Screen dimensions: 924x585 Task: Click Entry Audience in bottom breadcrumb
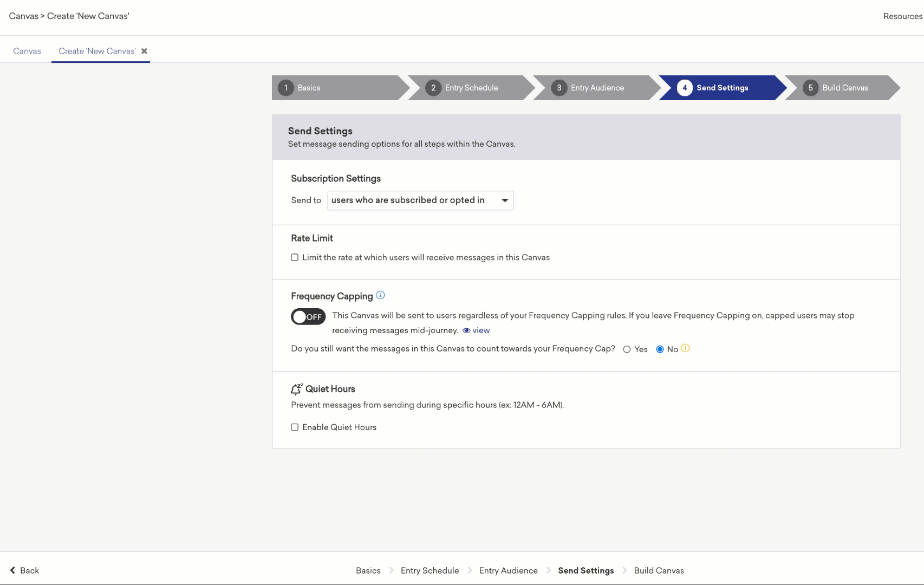[508, 570]
